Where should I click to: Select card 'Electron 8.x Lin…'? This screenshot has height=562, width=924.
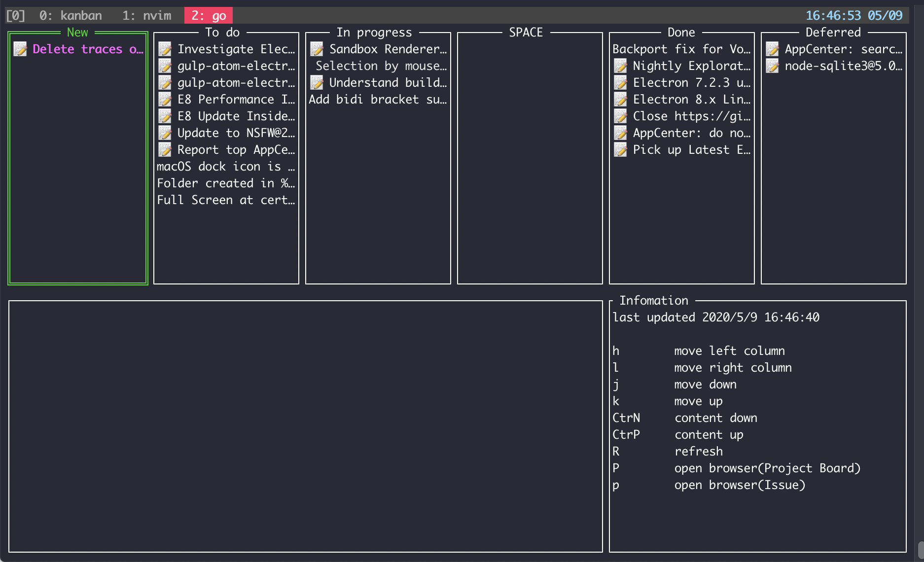click(682, 99)
